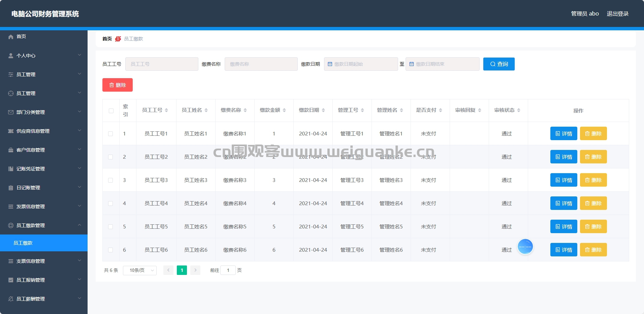
Task: Click yellow 删除 for 员工工号3 row
Action: pos(593,180)
